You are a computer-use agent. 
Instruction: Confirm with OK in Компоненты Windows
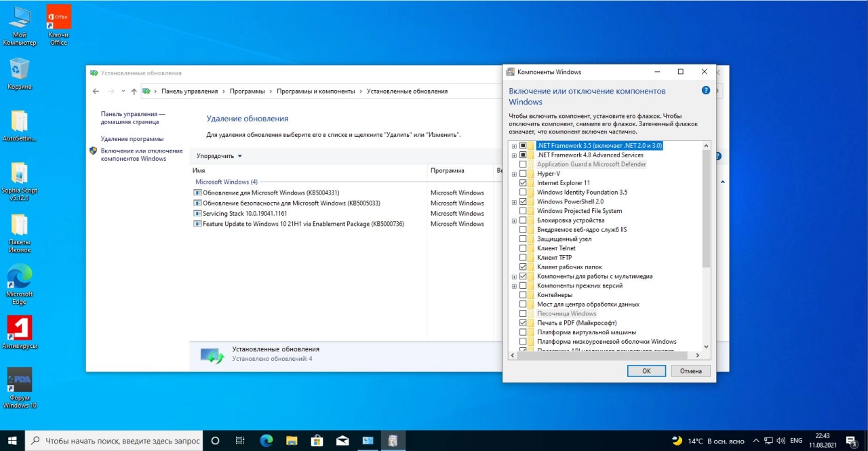pyautogui.click(x=646, y=371)
